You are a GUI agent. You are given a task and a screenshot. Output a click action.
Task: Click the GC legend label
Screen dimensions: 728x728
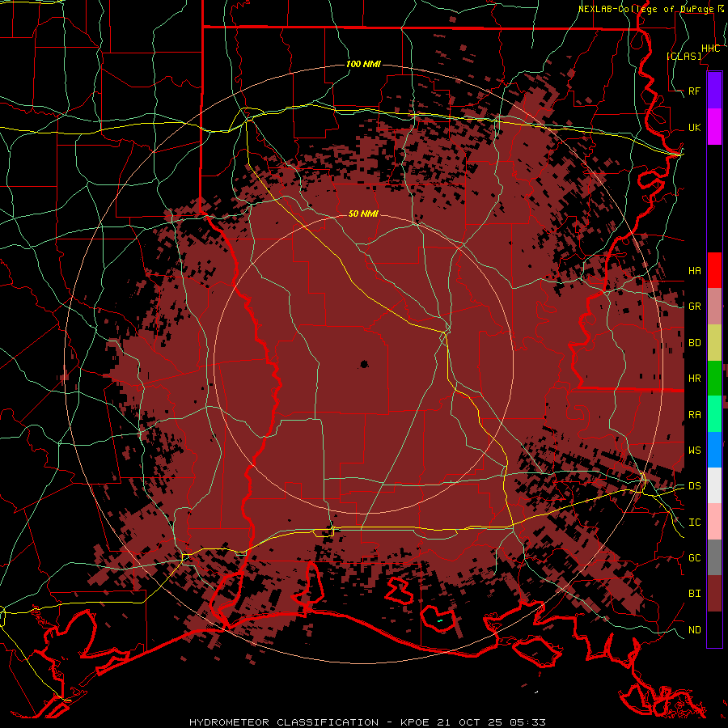pos(695,558)
